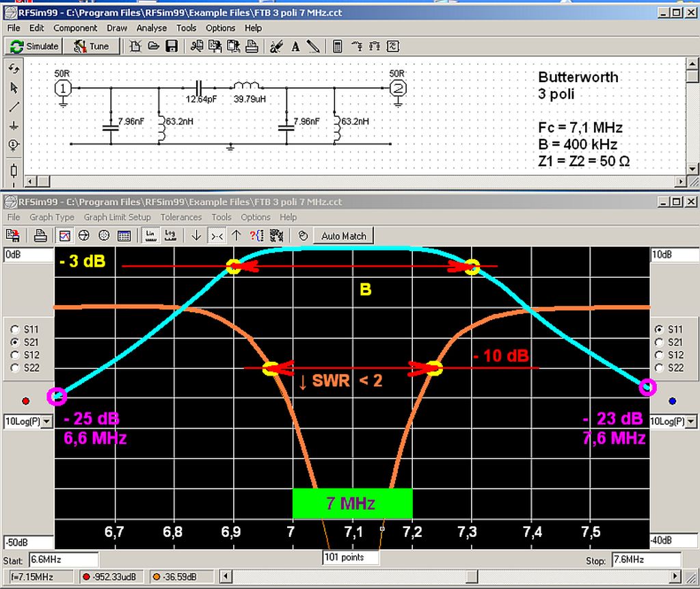Set linear frequency scale

point(150,235)
